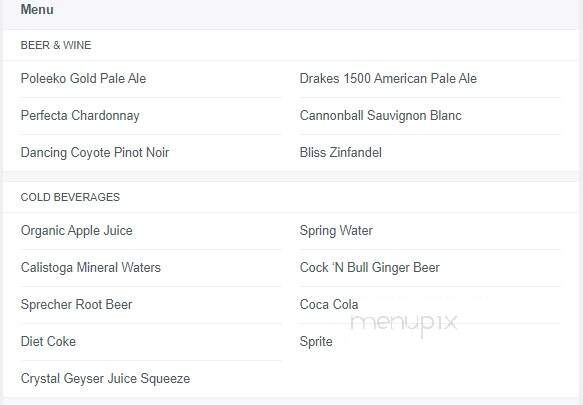This screenshot has height=405, width=583.
Task: Click Sprecher Root Beer
Action: (x=77, y=305)
